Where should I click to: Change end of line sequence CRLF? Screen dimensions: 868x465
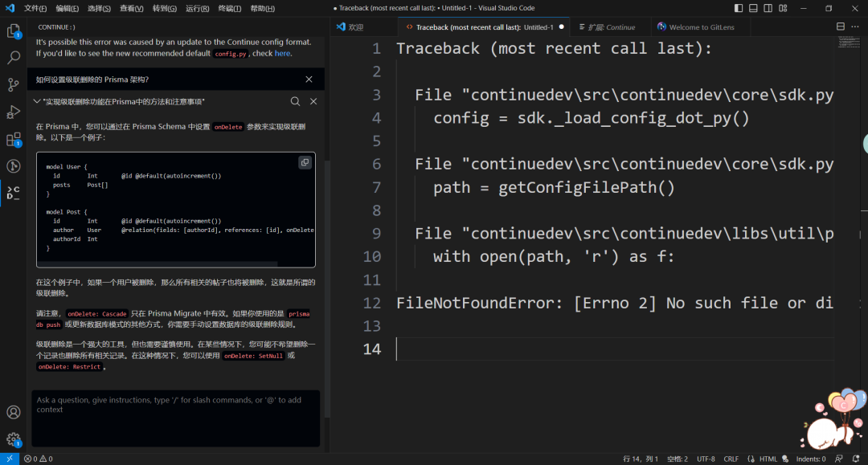click(731, 459)
